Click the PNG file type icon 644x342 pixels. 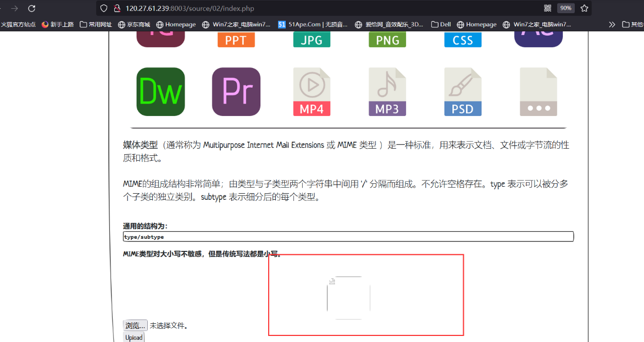pos(387,40)
